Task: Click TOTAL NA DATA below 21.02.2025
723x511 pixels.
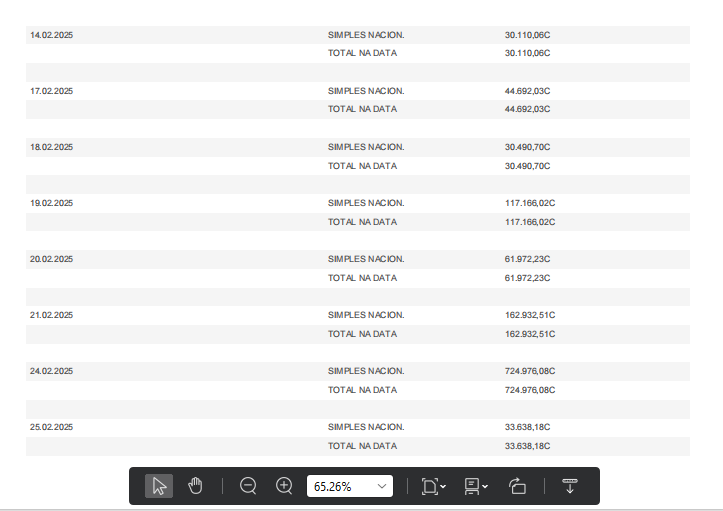Action: (362, 334)
